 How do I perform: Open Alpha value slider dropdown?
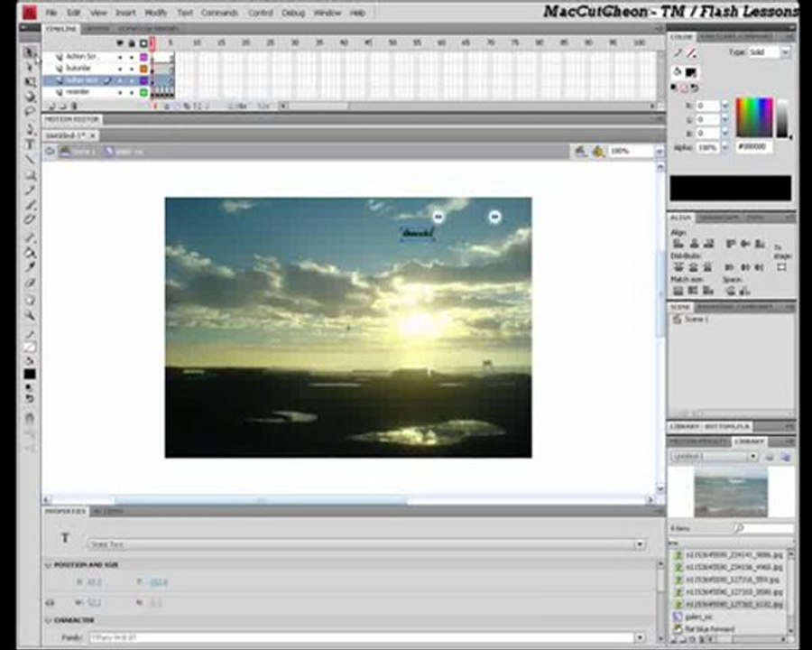725,148
